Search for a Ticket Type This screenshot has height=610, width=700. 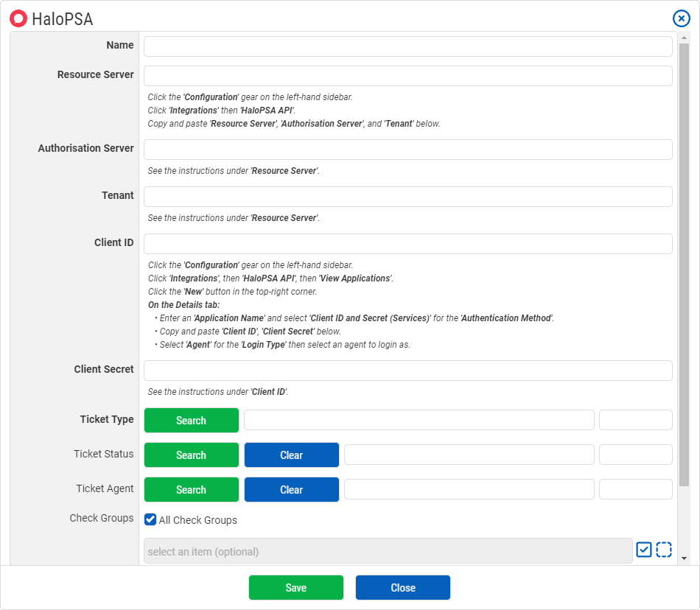pos(191,421)
